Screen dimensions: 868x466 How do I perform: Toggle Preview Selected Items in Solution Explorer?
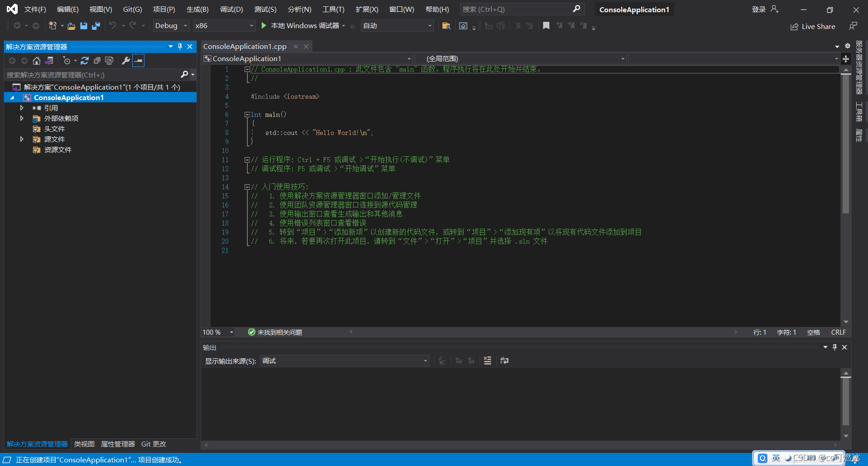click(x=139, y=61)
